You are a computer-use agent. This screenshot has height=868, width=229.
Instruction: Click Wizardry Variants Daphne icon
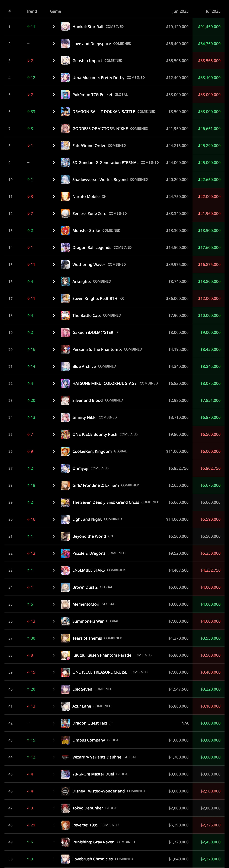pyautogui.click(x=65, y=757)
